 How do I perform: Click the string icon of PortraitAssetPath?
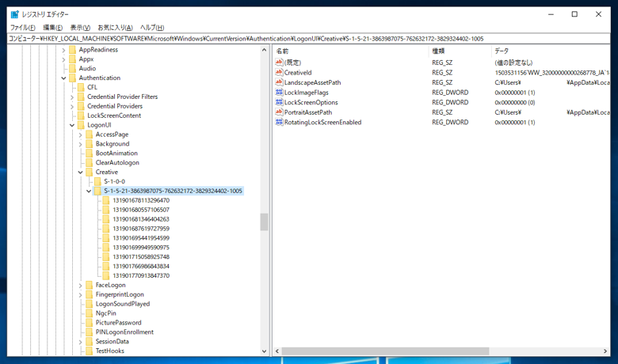pyautogui.click(x=279, y=112)
